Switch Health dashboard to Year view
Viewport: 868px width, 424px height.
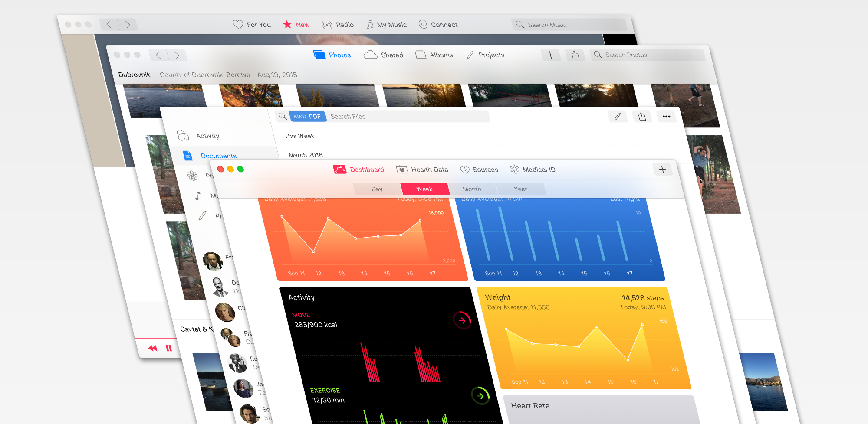click(x=520, y=189)
